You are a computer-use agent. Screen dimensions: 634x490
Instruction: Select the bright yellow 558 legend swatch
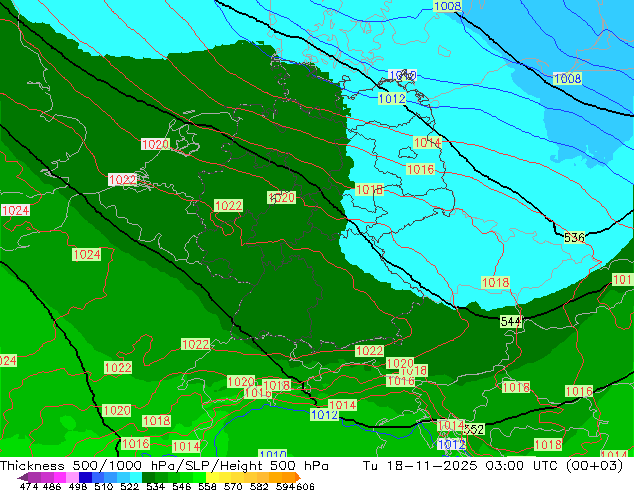(212, 477)
